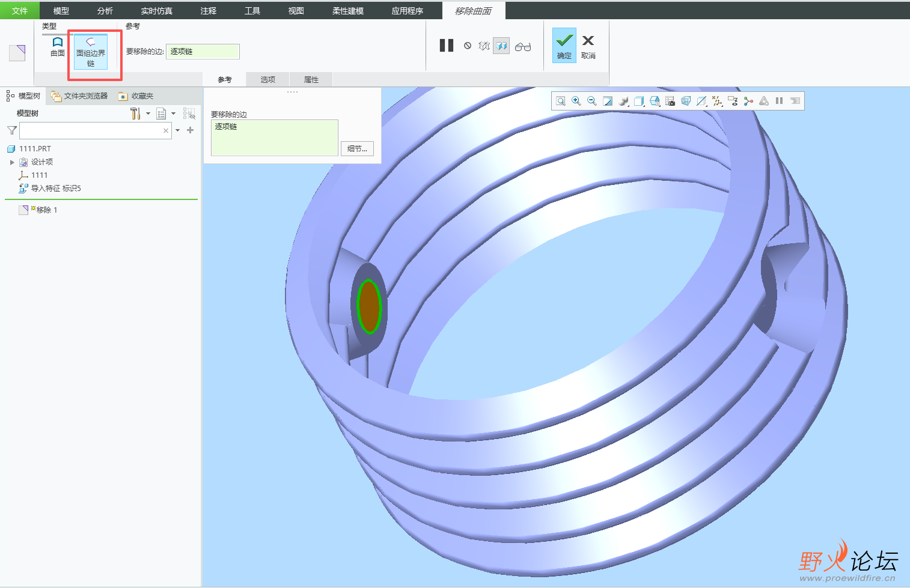Screen dimensions: 910x588
Task: Click the triangle play icon in graphics toolbar
Action: coord(764,101)
